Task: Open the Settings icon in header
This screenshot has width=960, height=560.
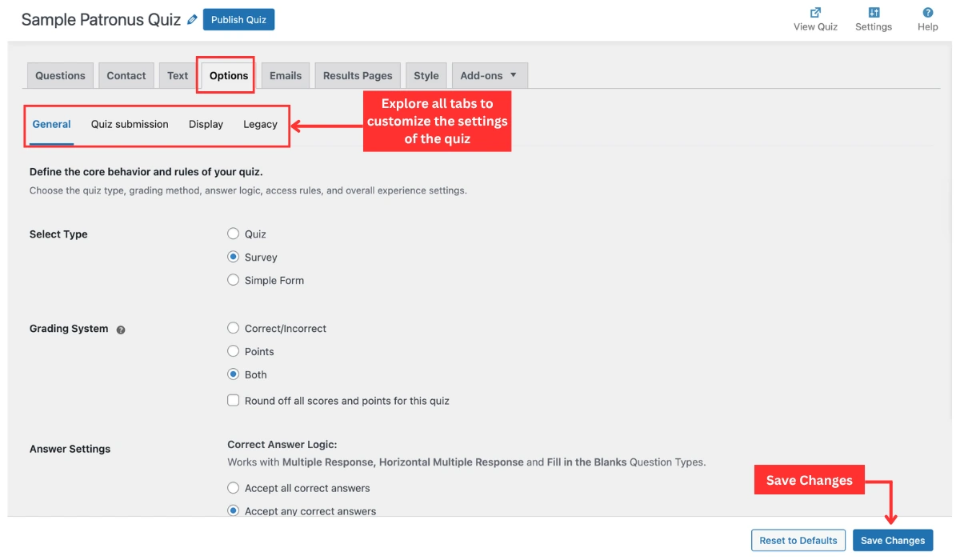Action: point(874,13)
